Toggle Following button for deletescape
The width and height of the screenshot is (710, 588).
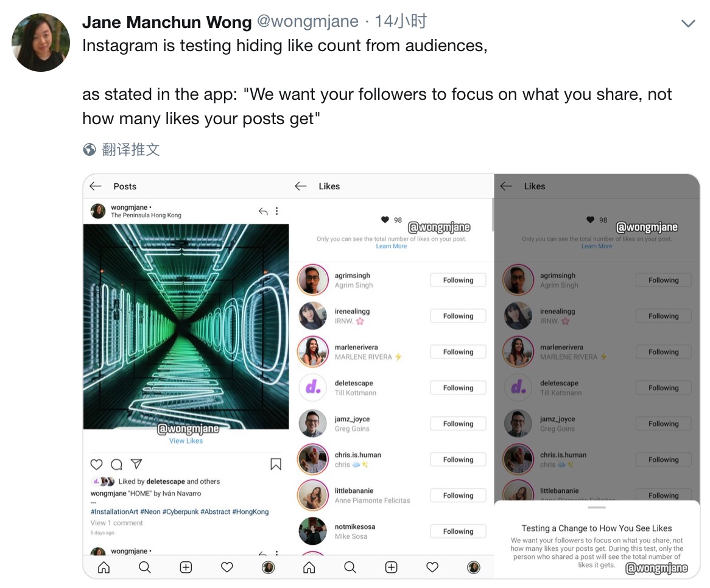point(458,388)
